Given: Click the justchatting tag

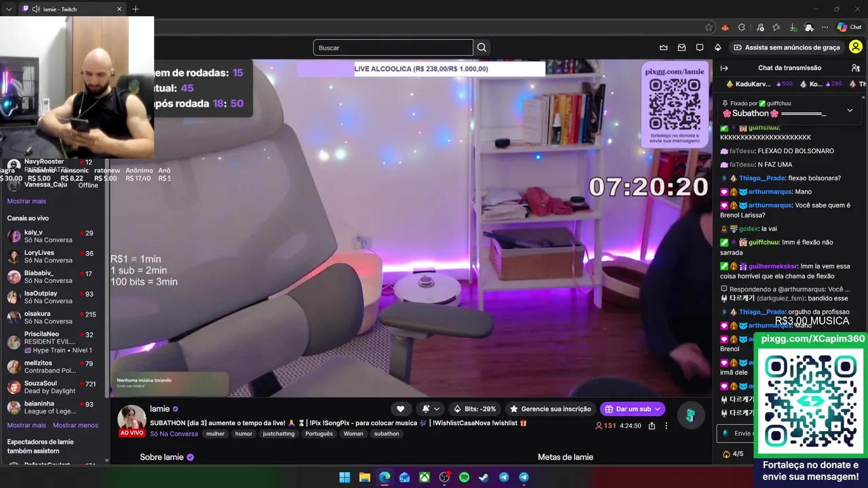Looking at the screenshot, I should (x=279, y=434).
